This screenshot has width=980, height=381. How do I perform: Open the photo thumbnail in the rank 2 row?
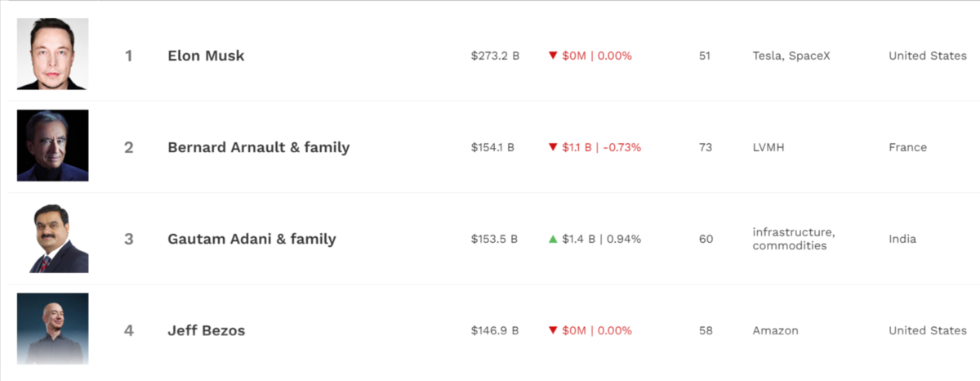[52, 146]
